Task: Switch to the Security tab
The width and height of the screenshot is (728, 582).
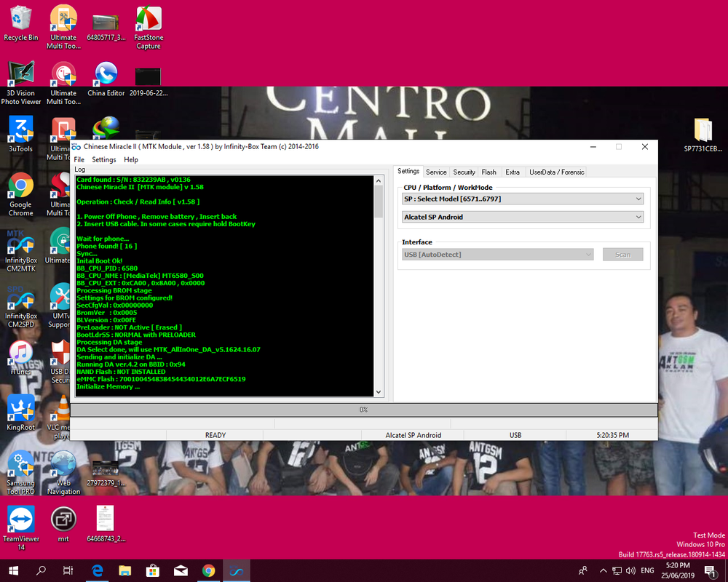Action: pyautogui.click(x=464, y=172)
